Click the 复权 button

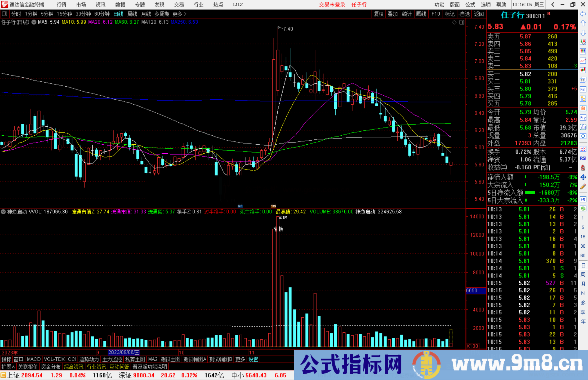tap(379, 14)
